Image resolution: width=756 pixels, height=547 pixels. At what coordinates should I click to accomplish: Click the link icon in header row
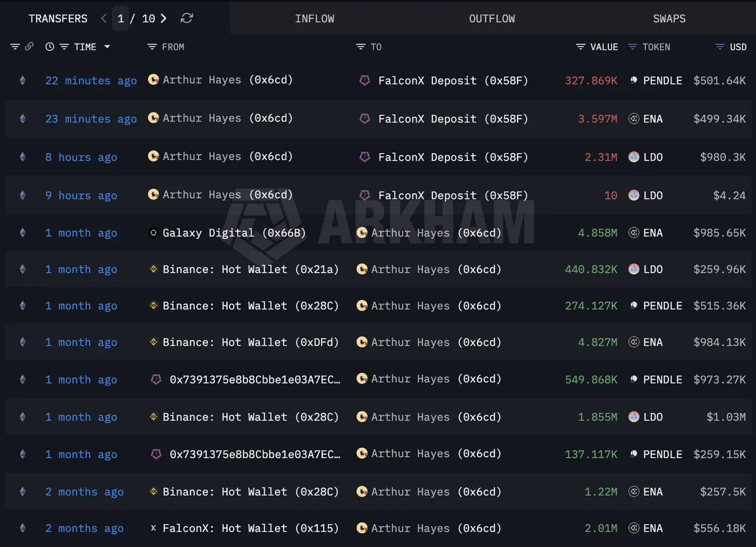point(30,46)
